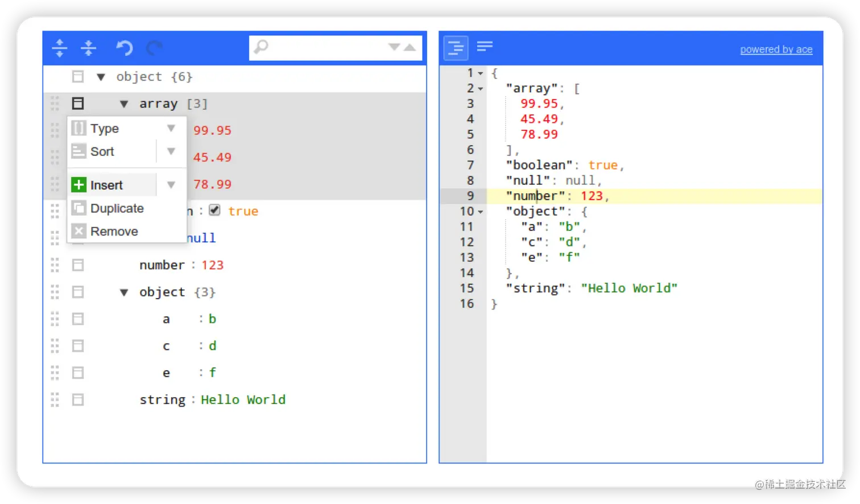Grab drag handle of field a row
Viewport: 860px width, 504px height.
coord(55,319)
